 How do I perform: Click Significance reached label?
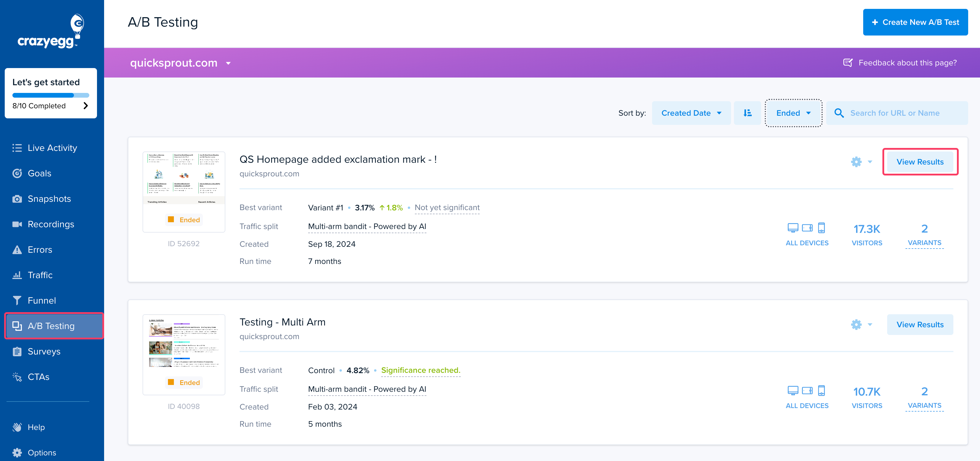[421, 370]
